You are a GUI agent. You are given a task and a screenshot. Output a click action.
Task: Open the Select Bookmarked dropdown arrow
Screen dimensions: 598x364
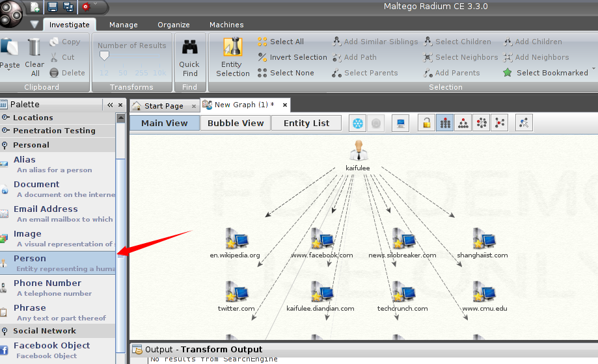point(593,69)
